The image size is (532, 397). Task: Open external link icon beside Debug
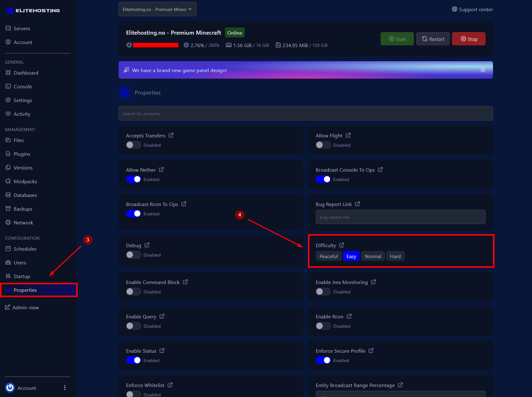147,245
